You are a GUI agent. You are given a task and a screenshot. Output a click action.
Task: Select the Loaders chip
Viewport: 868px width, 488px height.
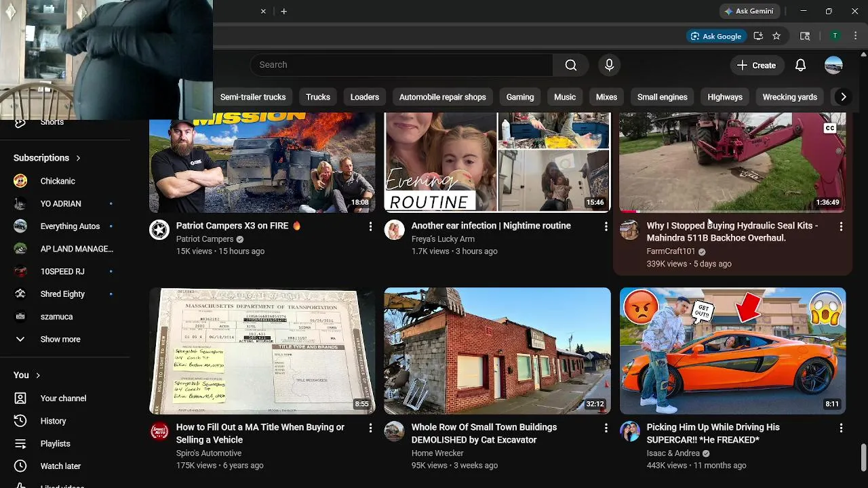(365, 97)
